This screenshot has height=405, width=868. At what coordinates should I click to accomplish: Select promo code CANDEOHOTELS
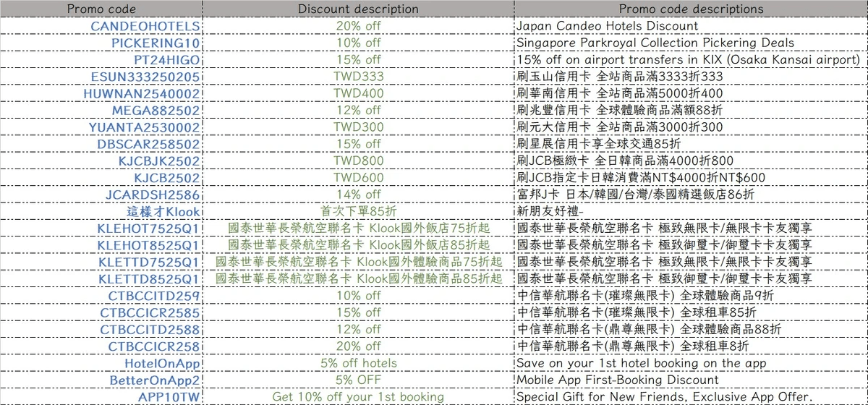point(145,26)
